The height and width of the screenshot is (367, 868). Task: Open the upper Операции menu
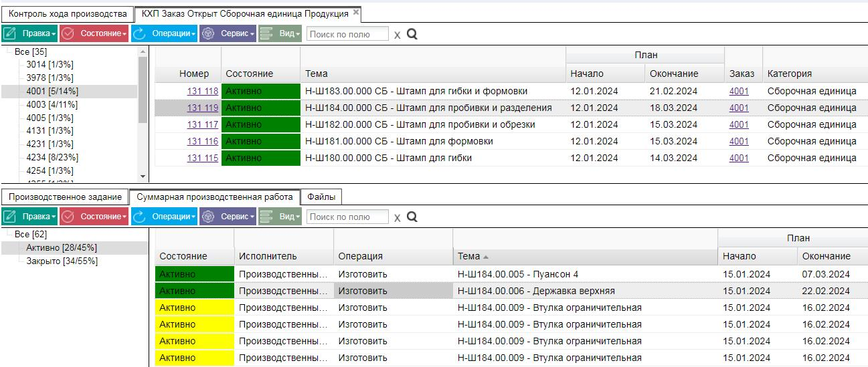click(164, 33)
